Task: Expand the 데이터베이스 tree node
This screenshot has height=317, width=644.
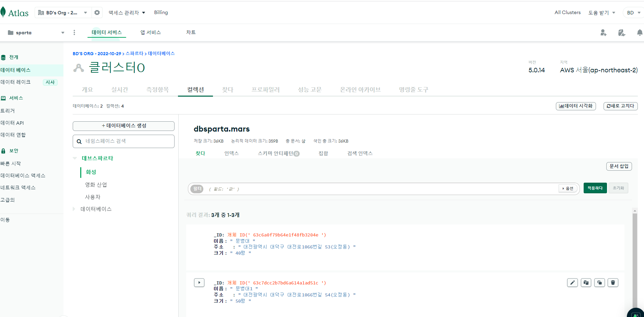Action: [x=74, y=209]
